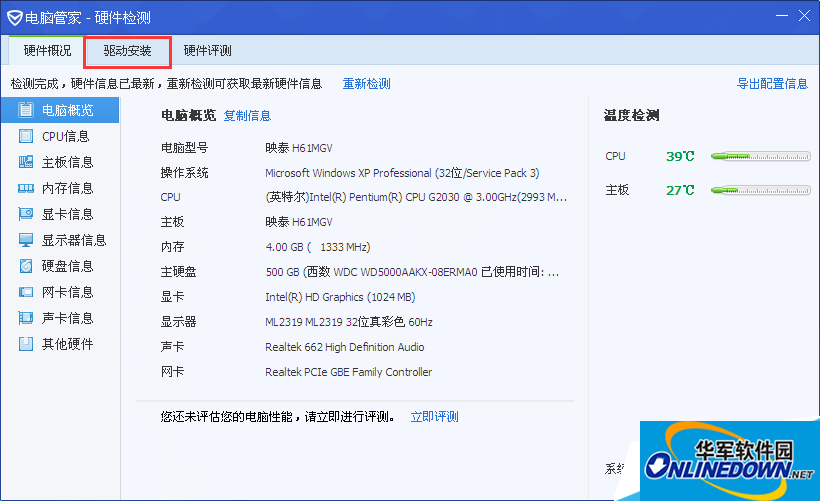
Task: Select 显卡信息 in the sidebar
Action: (x=60, y=214)
